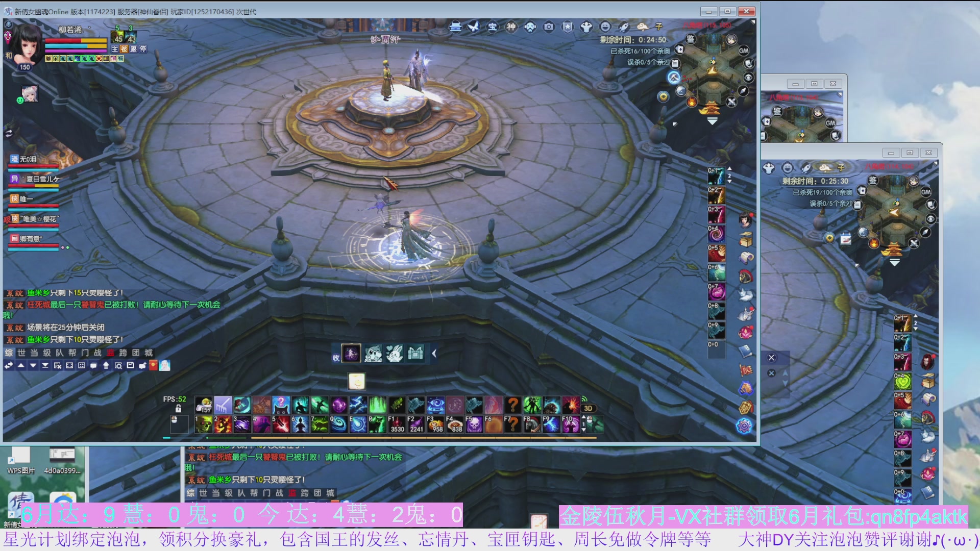Select the 世 world chat tab
The width and height of the screenshot is (980, 551).
[x=21, y=353]
